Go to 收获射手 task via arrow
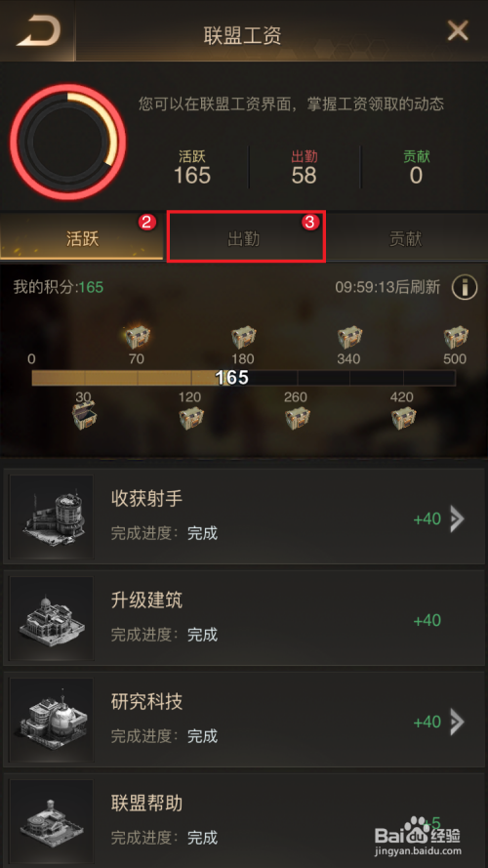488x868 pixels. coord(457,518)
